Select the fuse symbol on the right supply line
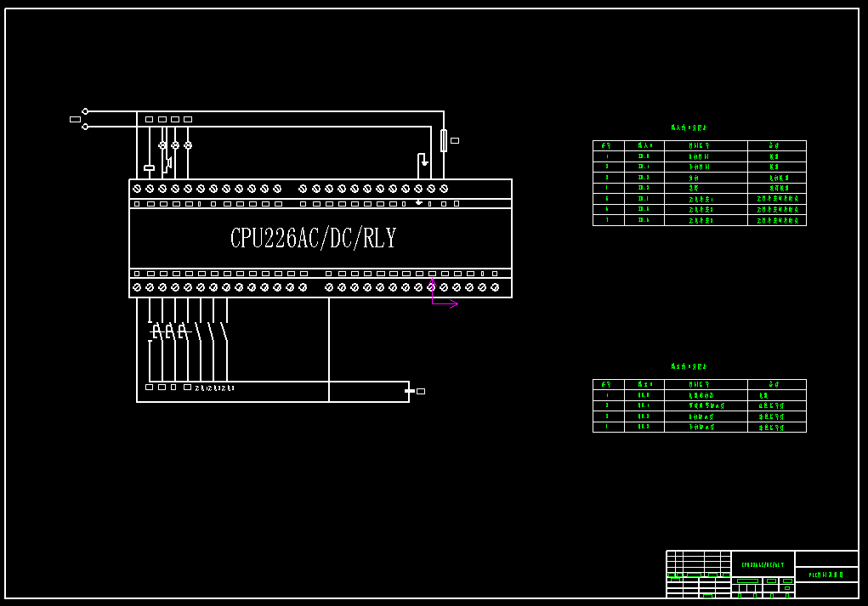868x606 pixels. [x=444, y=140]
